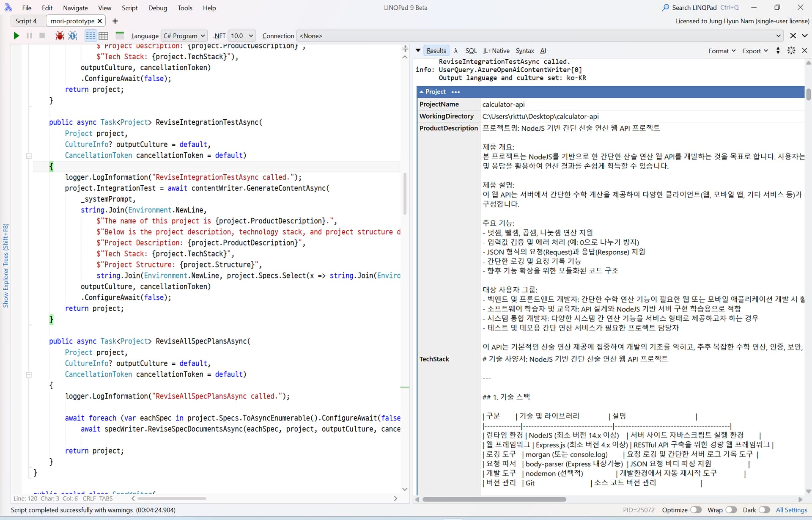
Task: Toggle the Dark mode switch
Action: (764, 510)
